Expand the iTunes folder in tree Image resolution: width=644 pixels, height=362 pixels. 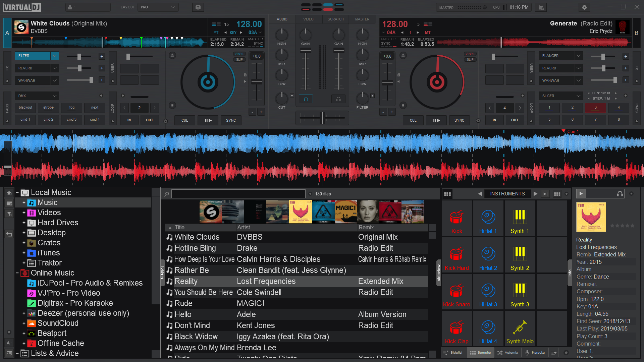pyautogui.click(x=24, y=253)
